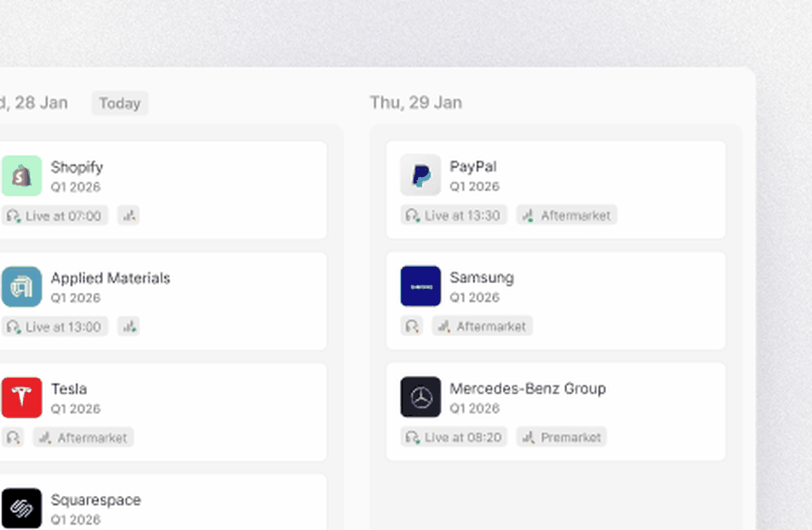Select the Thu, 29 Jan date header
Image resolution: width=812 pixels, height=530 pixels.
(x=416, y=102)
